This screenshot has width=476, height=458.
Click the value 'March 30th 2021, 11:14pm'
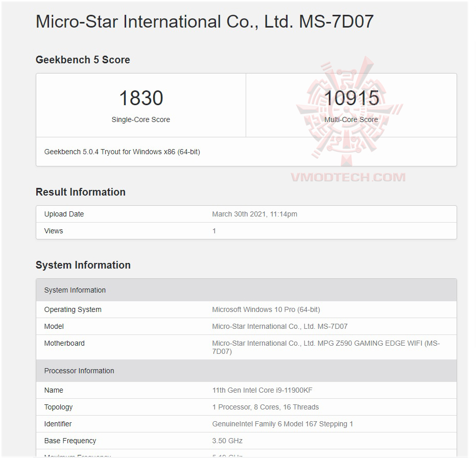coord(254,214)
